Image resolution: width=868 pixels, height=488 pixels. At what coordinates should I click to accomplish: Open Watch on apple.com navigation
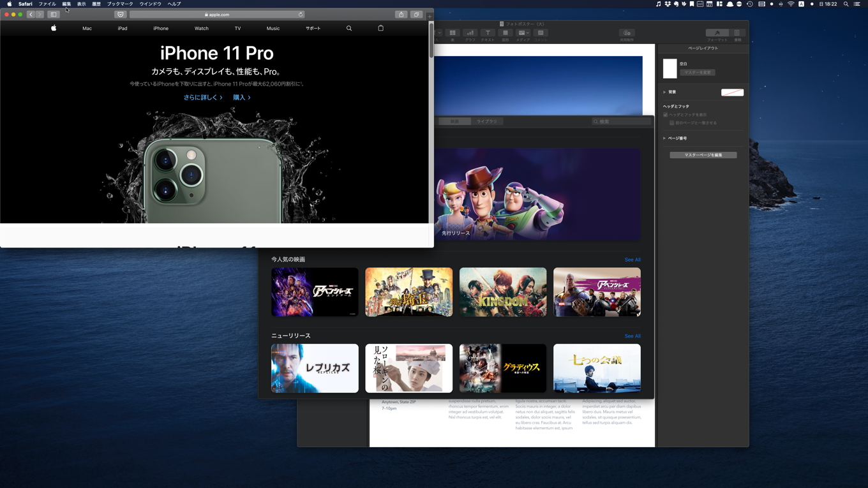(202, 28)
